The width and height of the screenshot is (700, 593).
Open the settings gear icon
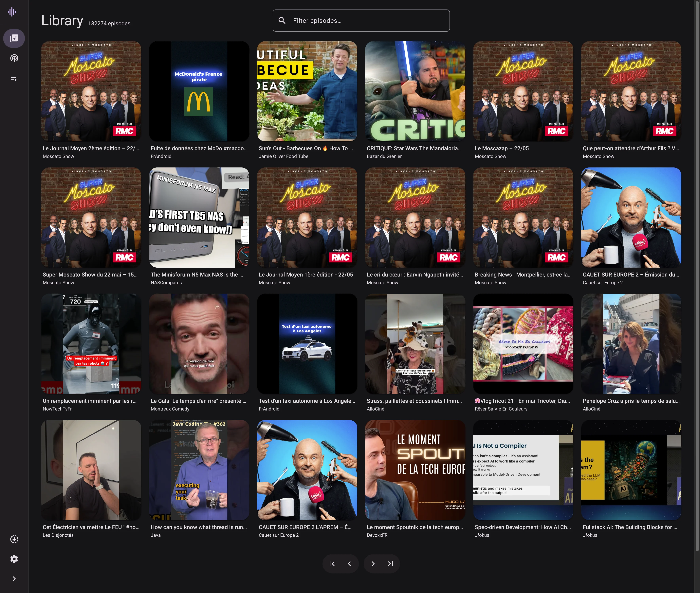tap(14, 559)
